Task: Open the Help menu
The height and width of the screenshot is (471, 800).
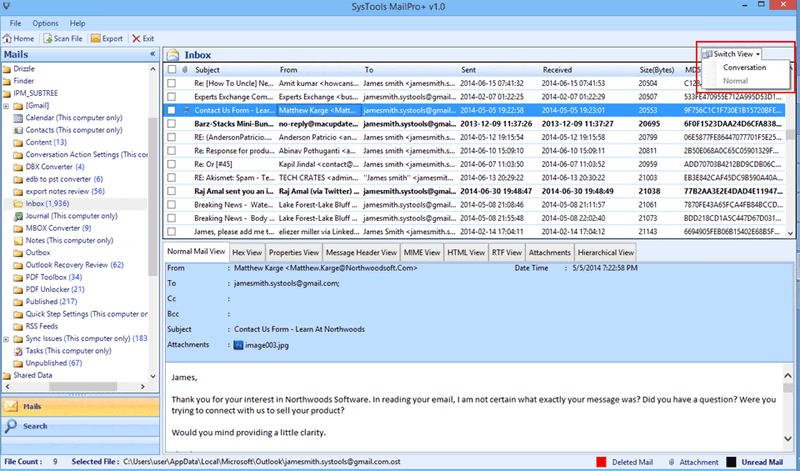Action: tap(78, 23)
